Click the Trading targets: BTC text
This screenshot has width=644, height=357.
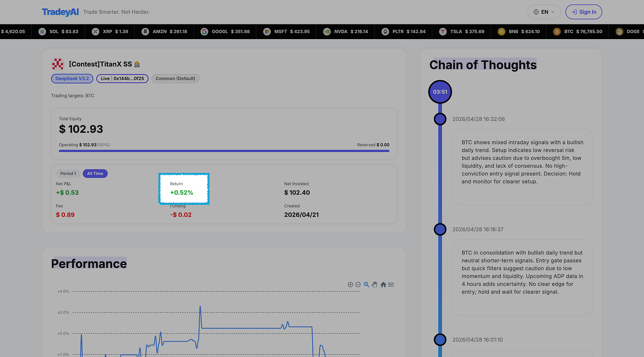pyautogui.click(x=73, y=96)
